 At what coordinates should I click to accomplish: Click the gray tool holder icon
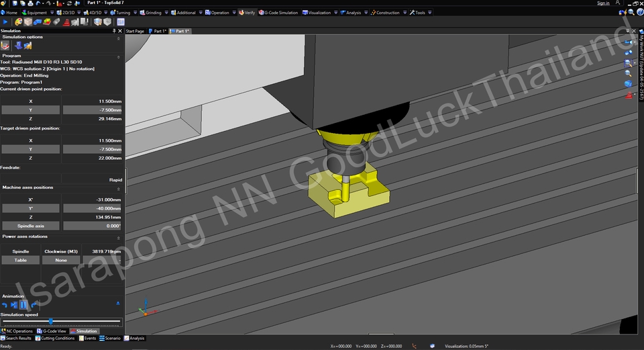tap(56, 21)
